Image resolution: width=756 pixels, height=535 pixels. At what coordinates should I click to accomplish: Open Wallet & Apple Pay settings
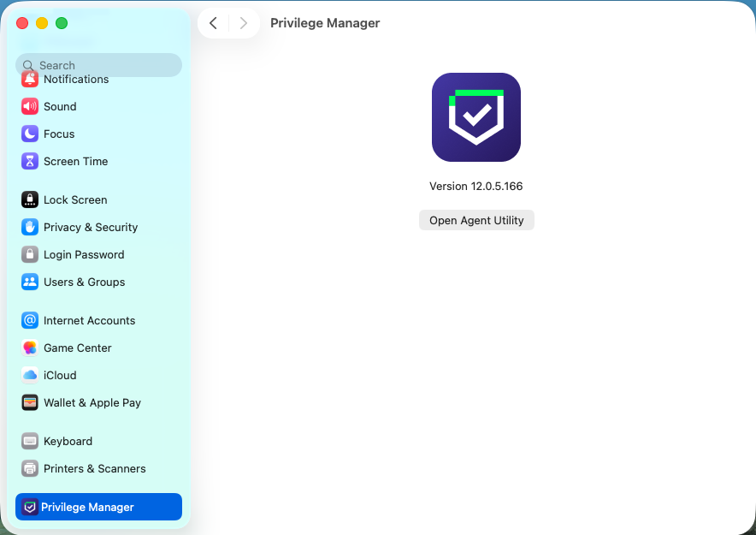[92, 403]
